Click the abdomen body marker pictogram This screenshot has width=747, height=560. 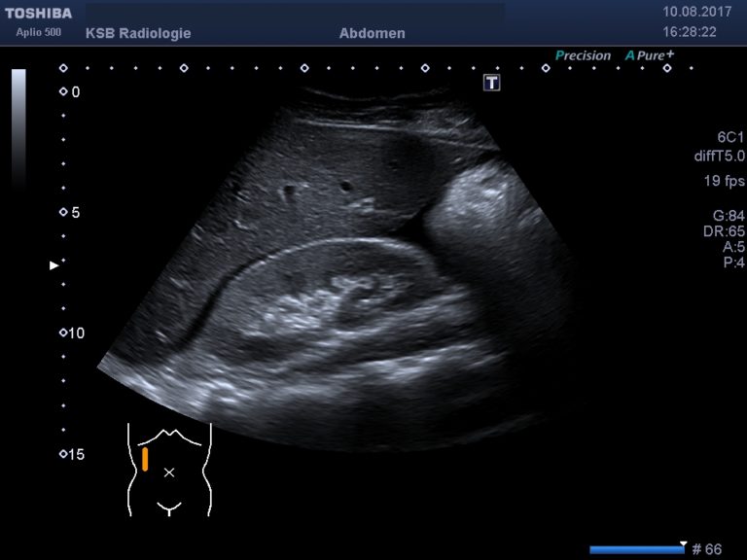point(169,469)
